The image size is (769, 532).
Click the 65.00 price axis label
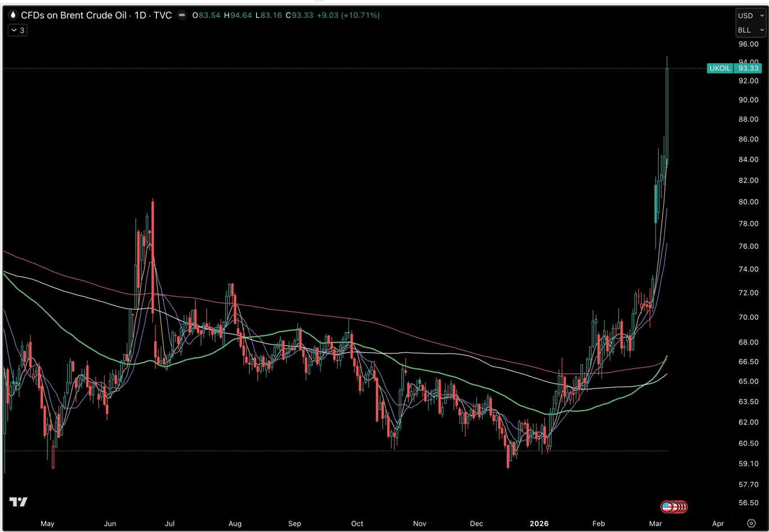(749, 381)
